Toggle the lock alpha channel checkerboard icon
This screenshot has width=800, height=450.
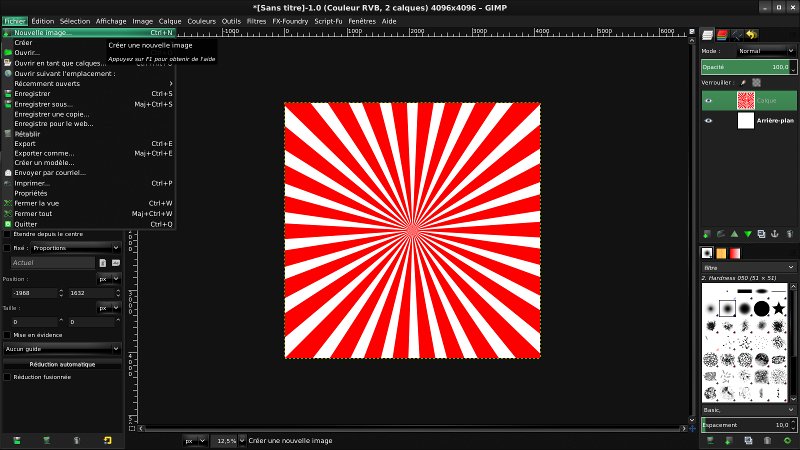pos(756,83)
